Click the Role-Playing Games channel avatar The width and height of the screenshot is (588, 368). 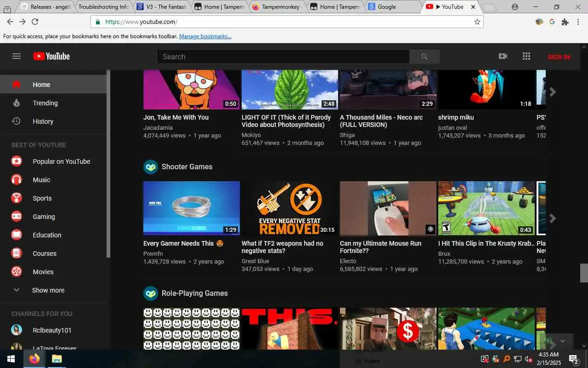151,293
